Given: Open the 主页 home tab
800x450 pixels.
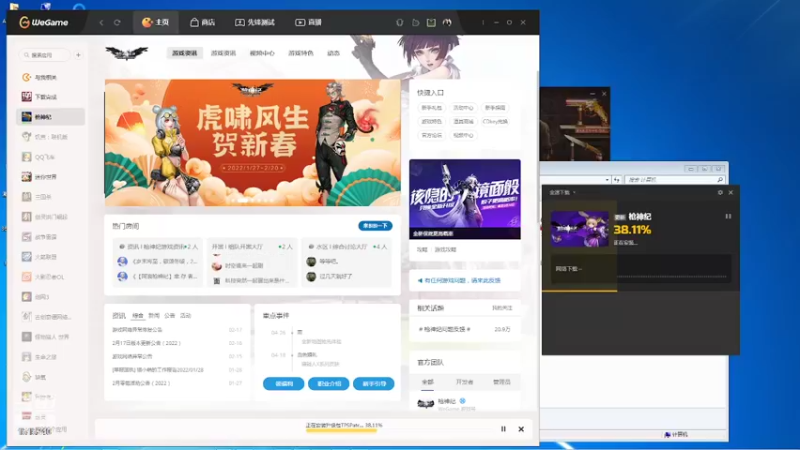Looking at the screenshot, I should pos(156,22).
